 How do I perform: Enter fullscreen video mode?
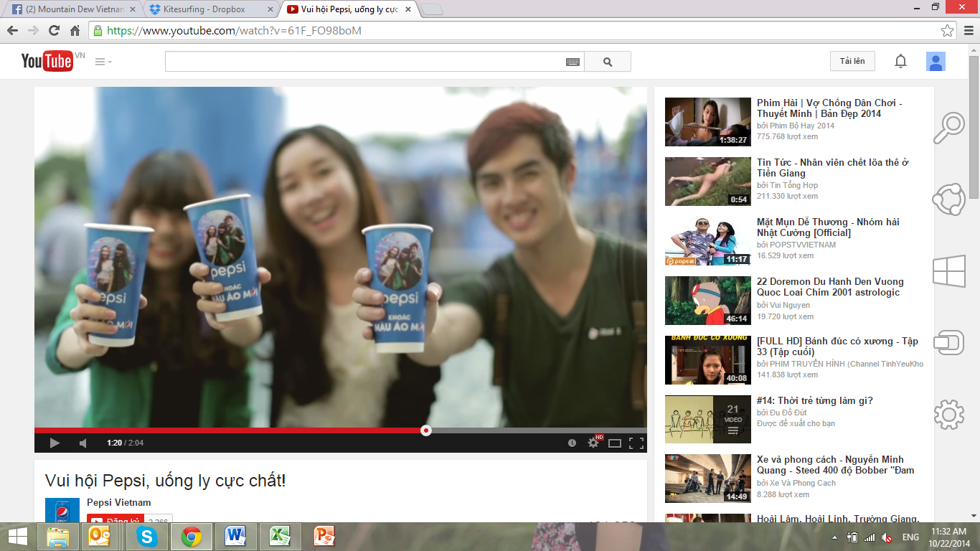coord(636,443)
